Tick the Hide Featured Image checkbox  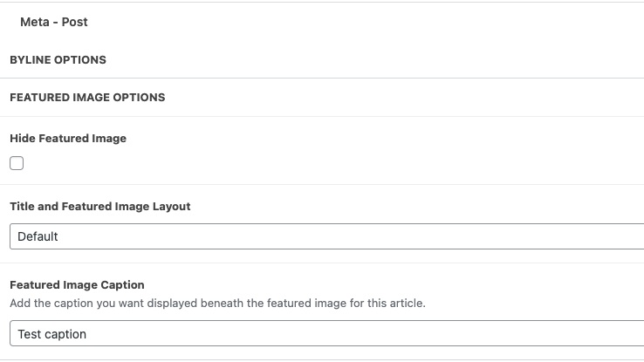(x=17, y=163)
